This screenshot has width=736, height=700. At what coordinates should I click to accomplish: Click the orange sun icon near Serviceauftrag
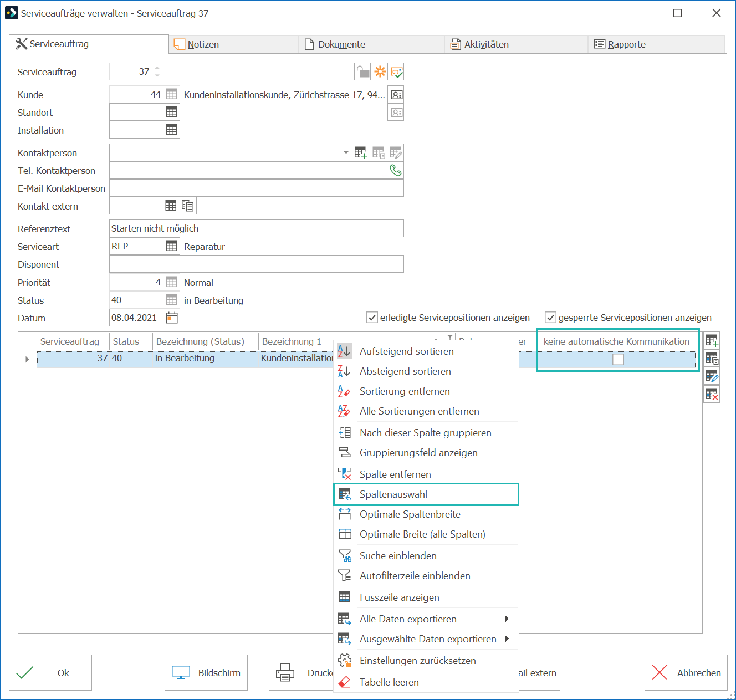pos(380,71)
